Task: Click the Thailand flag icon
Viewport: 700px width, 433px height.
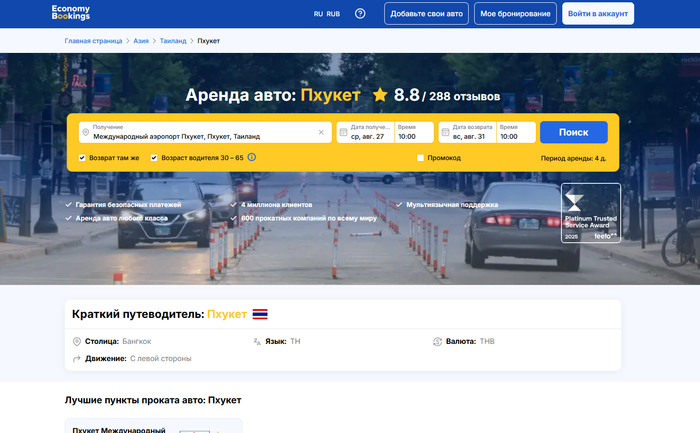Action: click(x=260, y=314)
